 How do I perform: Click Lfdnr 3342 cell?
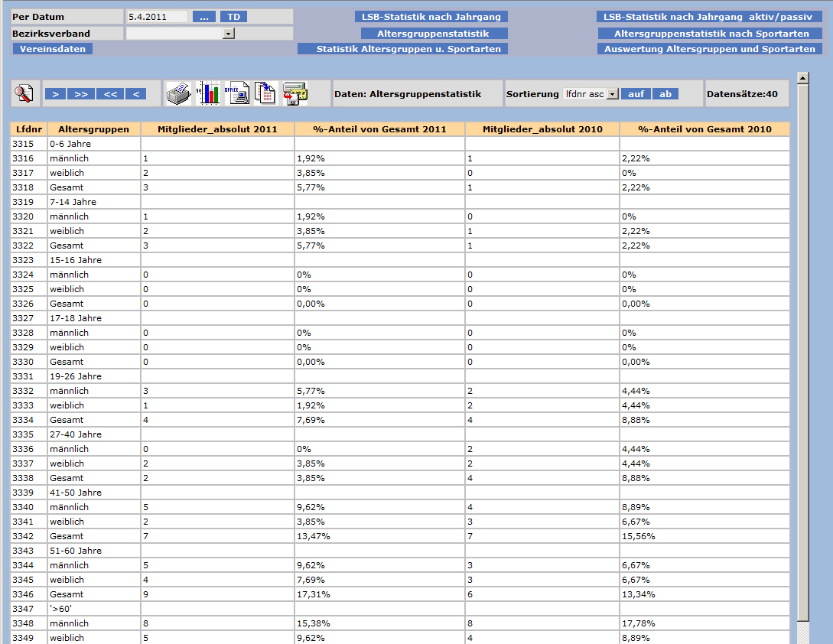[29, 536]
